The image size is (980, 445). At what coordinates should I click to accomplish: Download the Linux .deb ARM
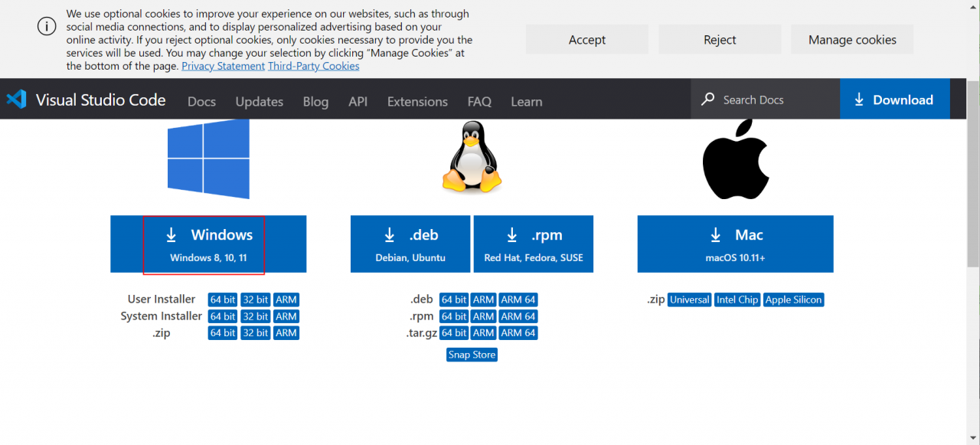coord(483,299)
